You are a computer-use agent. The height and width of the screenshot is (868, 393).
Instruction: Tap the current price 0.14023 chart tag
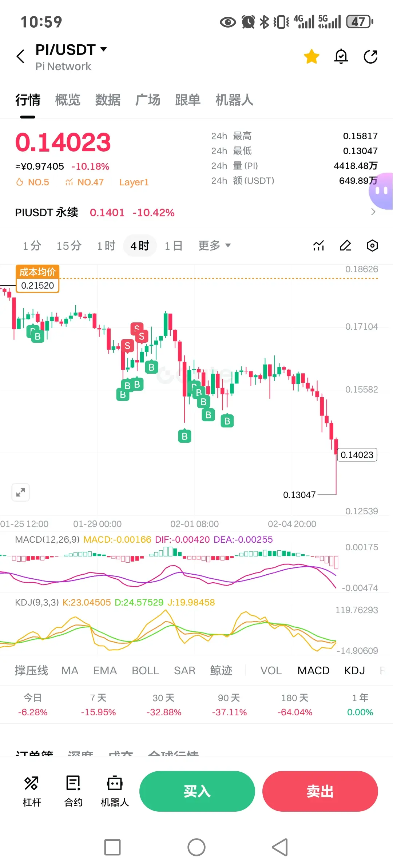pyautogui.click(x=357, y=455)
